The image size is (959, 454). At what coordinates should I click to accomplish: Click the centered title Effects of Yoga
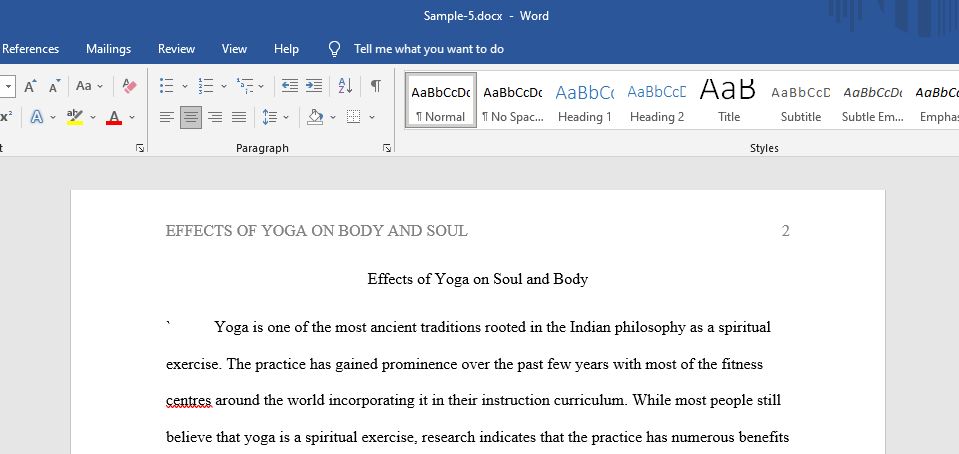click(x=478, y=280)
